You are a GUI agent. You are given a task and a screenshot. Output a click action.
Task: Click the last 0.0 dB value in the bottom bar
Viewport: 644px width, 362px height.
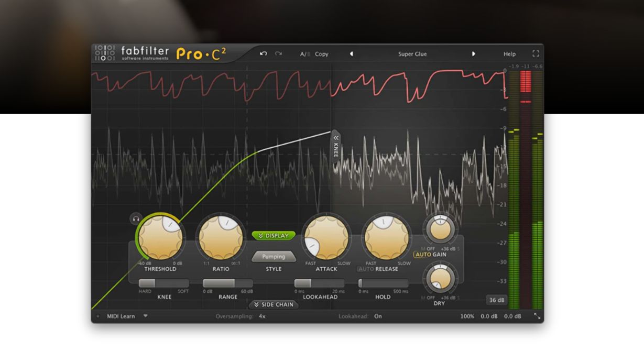coord(512,316)
